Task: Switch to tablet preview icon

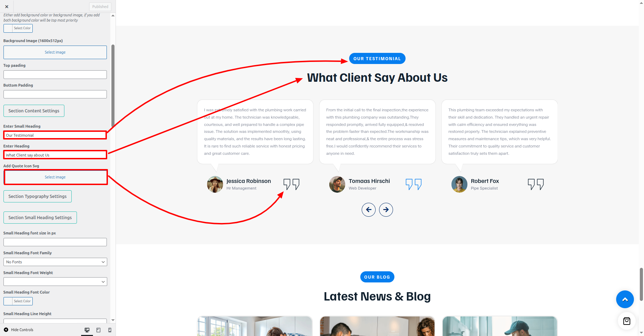Action: [99, 330]
